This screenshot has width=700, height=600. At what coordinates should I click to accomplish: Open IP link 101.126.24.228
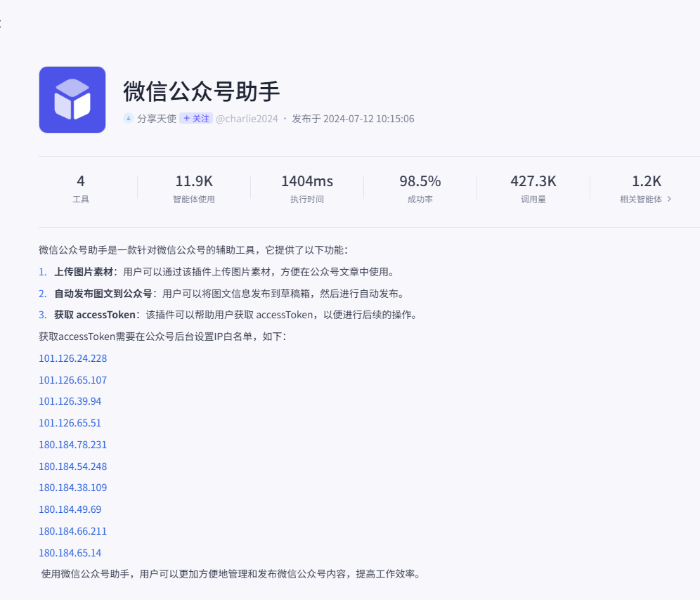(x=73, y=358)
